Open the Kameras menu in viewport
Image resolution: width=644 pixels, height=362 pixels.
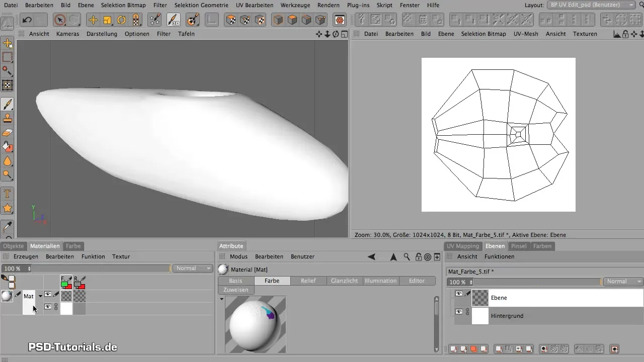pos(67,34)
